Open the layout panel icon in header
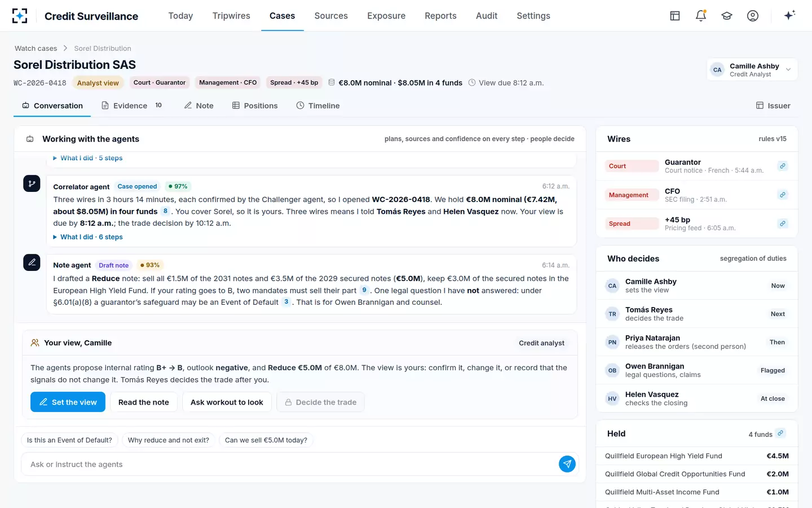This screenshot has width=812, height=508. click(675, 16)
